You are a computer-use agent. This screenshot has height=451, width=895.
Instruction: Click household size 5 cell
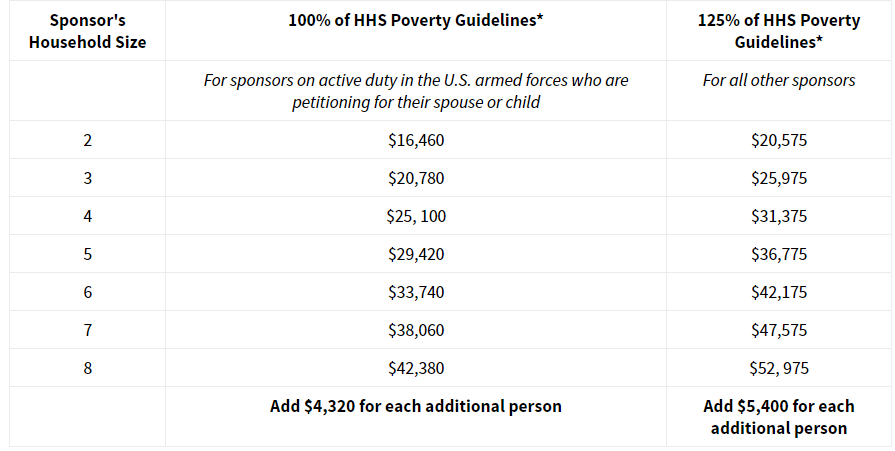click(87, 254)
